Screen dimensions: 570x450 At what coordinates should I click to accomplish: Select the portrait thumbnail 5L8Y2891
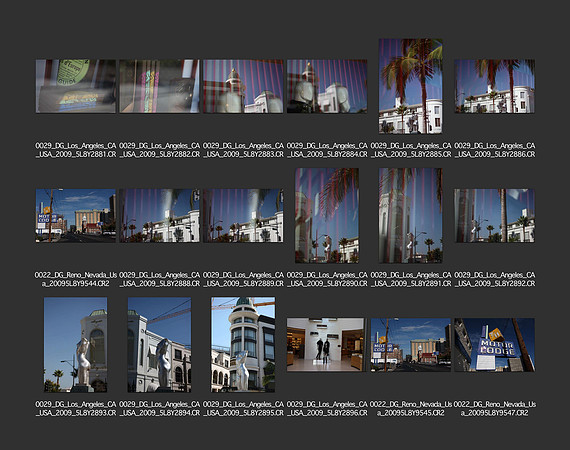pos(411,216)
